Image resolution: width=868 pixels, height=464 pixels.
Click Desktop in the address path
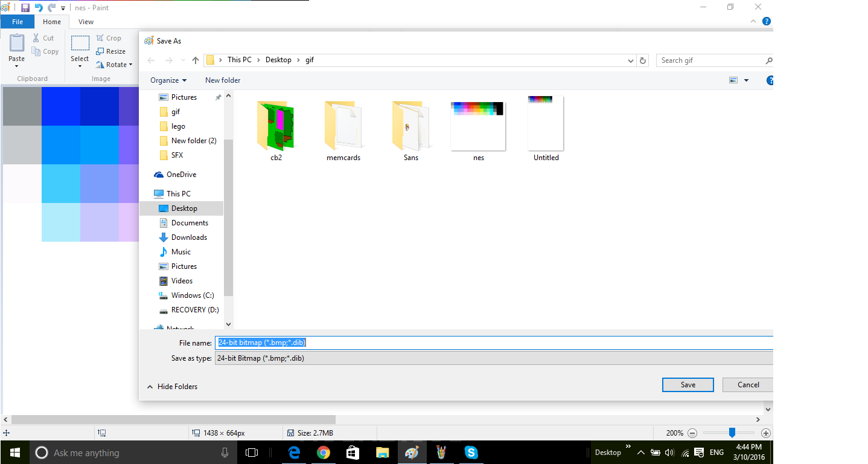click(x=278, y=60)
